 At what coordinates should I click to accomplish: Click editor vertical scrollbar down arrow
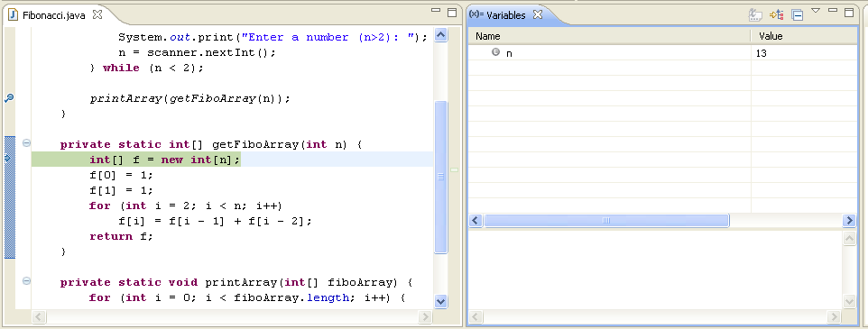click(x=440, y=301)
